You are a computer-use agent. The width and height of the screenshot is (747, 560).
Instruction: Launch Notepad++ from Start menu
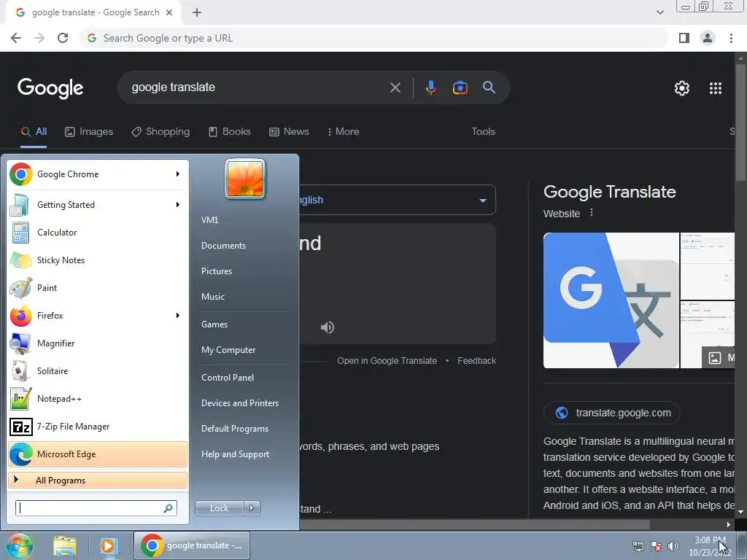97,399
